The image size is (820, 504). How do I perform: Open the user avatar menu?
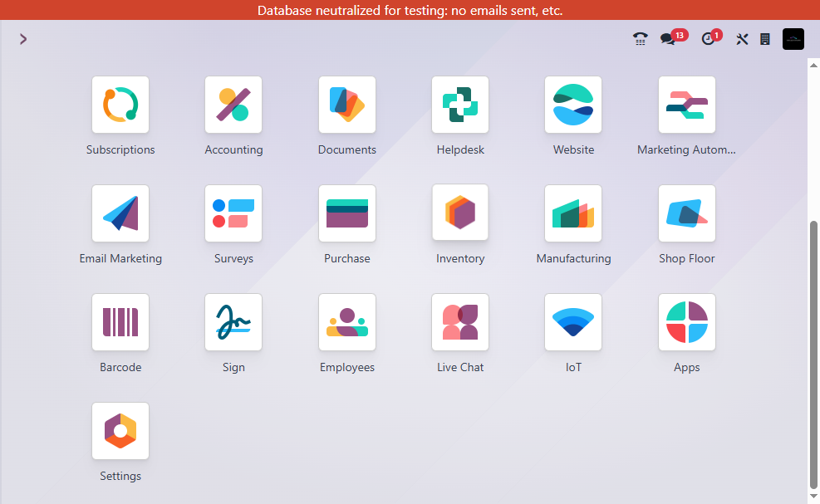point(793,39)
